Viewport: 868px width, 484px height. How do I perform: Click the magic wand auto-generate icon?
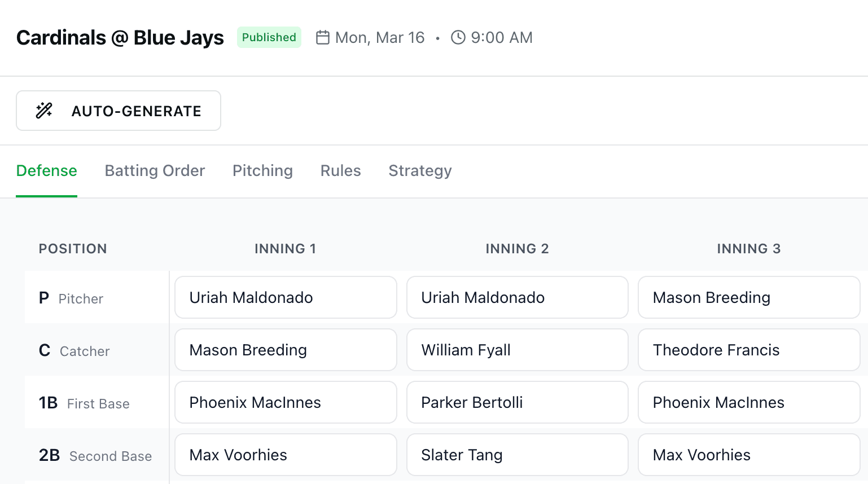(x=43, y=111)
